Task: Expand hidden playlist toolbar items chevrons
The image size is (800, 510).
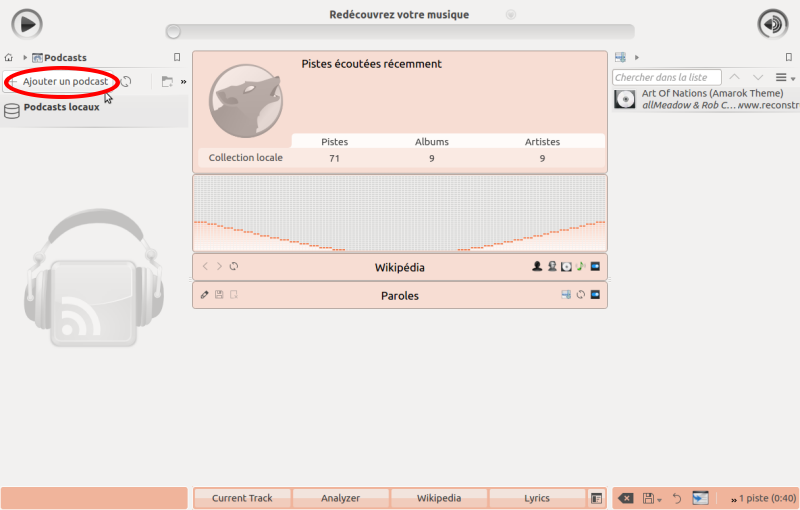Action: (x=734, y=500)
